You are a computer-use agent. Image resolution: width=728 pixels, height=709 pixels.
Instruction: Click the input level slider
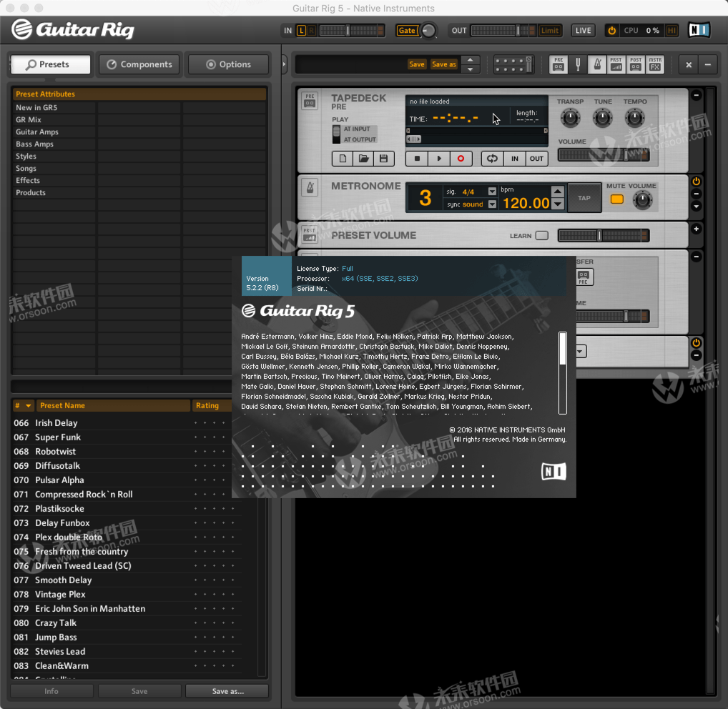351,31
